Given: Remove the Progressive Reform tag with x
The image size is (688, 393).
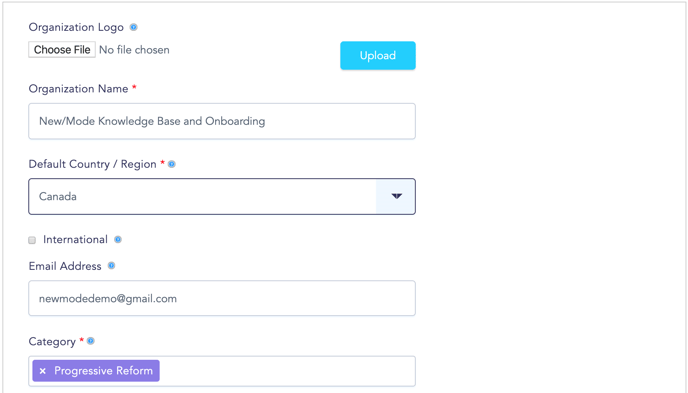Looking at the screenshot, I should (43, 371).
